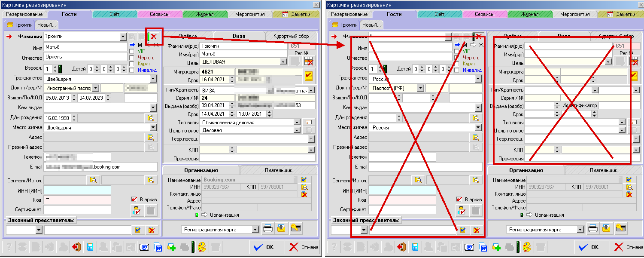
Task: Enable the VIP checkbox in left window
Action: tap(132, 51)
